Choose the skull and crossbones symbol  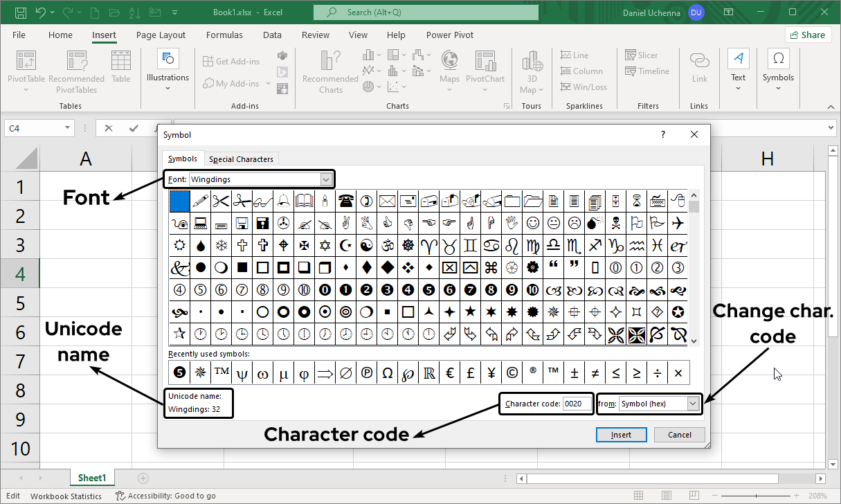615,223
